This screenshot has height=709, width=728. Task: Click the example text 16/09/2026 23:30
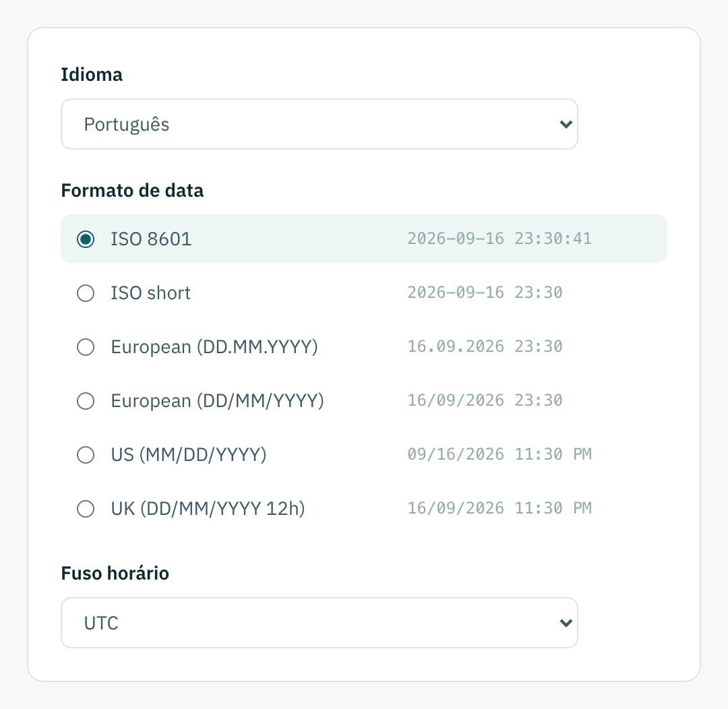[485, 400]
